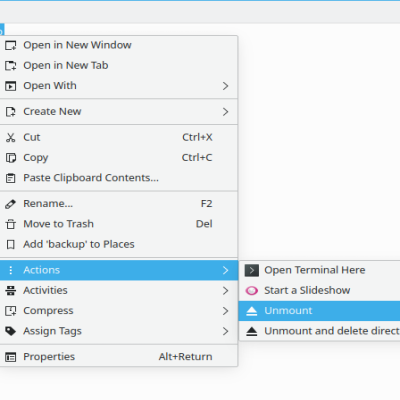
Task: Choose Move to Trash
Action: tap(119, 224)
